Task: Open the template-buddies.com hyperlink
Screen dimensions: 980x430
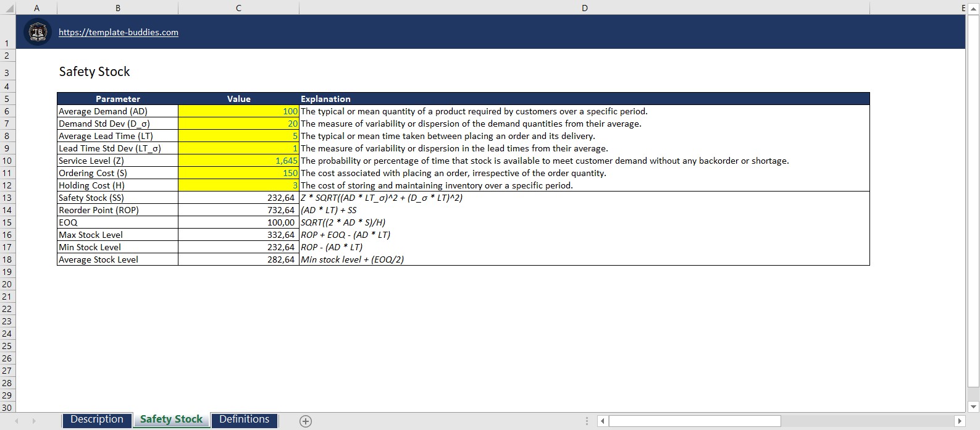Action: pyautogui.click(x=118, y=32)
